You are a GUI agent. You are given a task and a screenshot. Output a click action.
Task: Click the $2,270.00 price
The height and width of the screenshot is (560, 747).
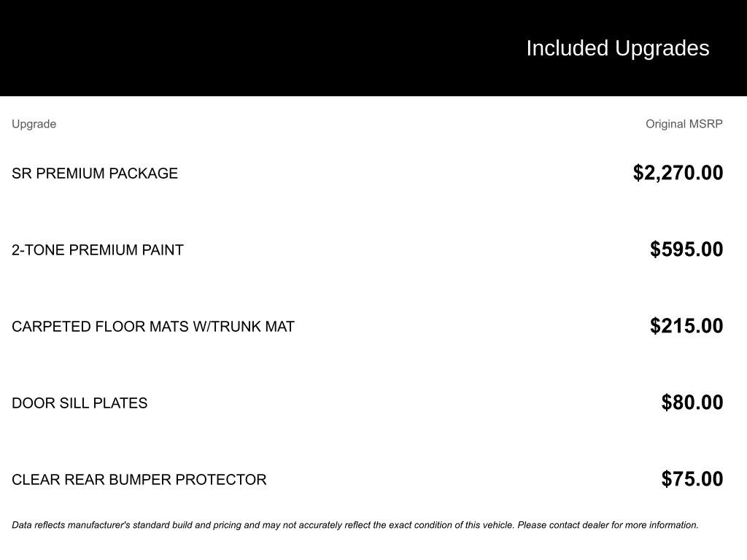click(x=678, y=173)
